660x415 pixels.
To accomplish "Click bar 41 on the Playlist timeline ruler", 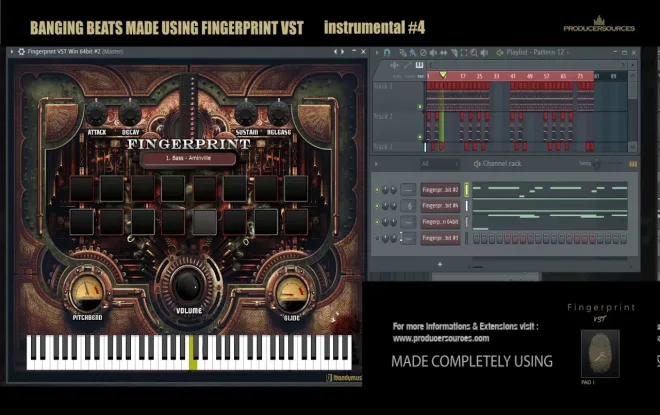I will point(513,76).
